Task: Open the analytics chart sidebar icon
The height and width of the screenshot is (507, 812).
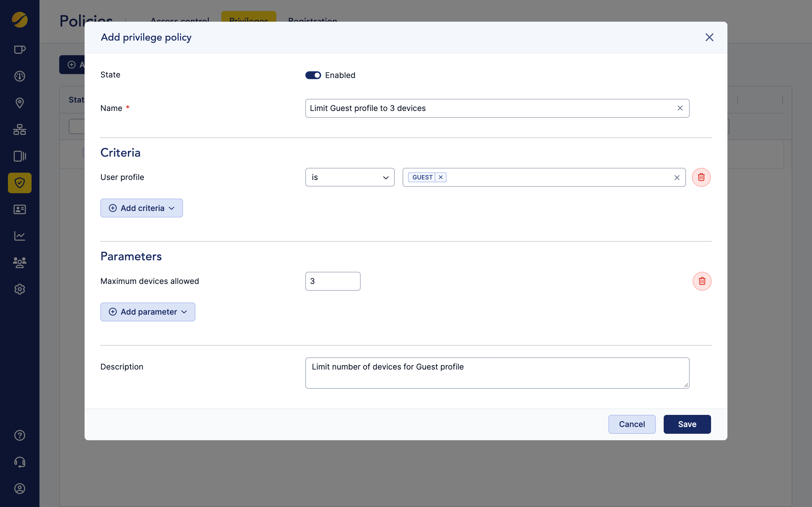Action: point(19,236)
